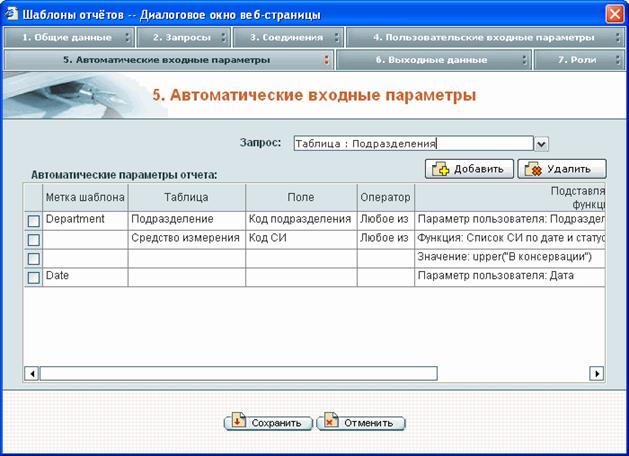
Task: Click the dialog title bar page icon
Action: click(x=11, y=14)
